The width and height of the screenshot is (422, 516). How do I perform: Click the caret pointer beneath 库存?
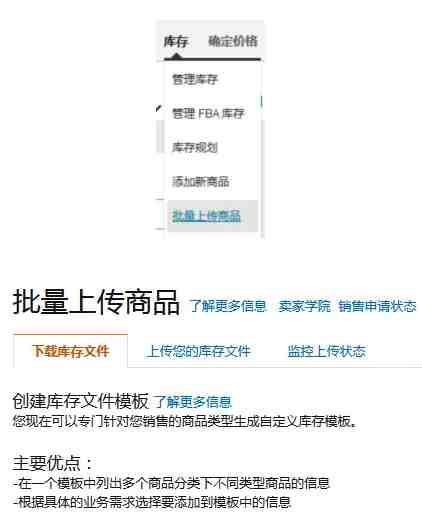(x=176, y=56)
